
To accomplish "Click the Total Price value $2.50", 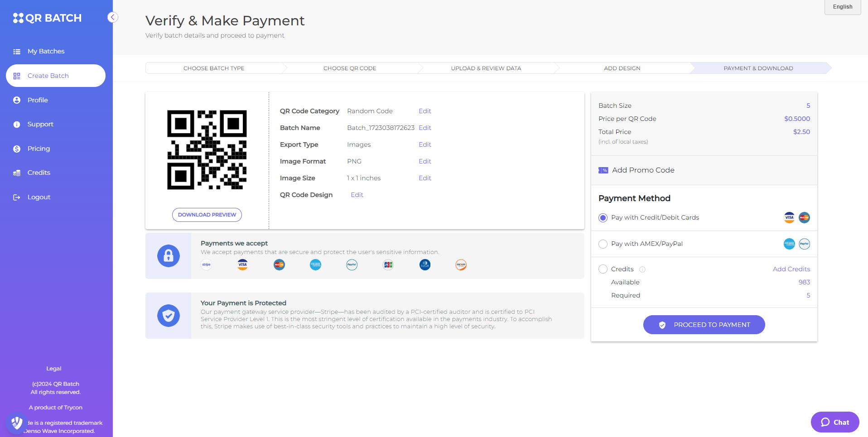I will tap(801, 132).
